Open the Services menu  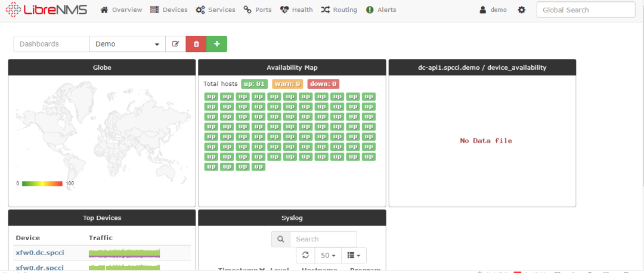pos(215,10)
